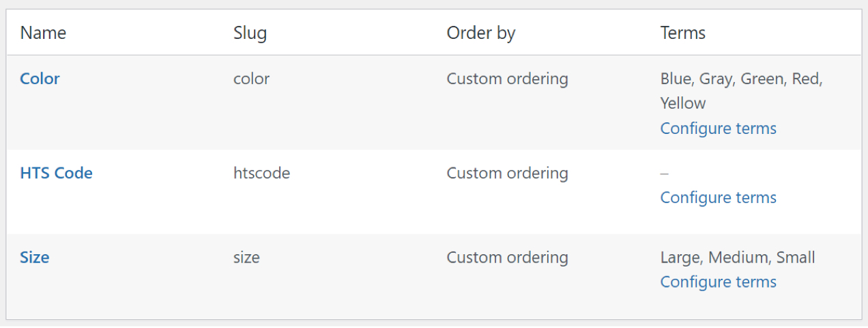This screenshot has height=328, width=868.
Task: Click Custom ordering in the HTS Code row
Action: coord(507,173)
